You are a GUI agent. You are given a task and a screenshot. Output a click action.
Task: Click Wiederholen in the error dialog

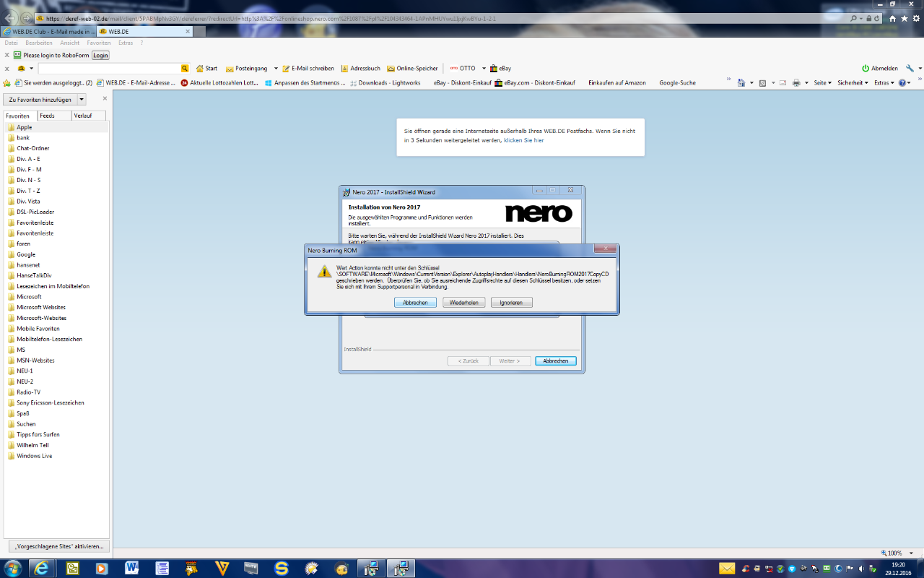[464, 303]
